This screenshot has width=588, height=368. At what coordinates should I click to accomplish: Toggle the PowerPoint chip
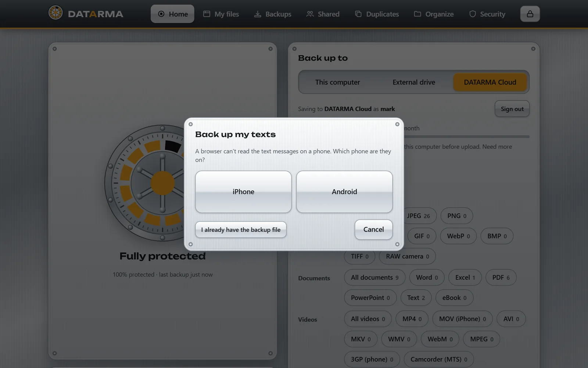click(x=370, y=298)
